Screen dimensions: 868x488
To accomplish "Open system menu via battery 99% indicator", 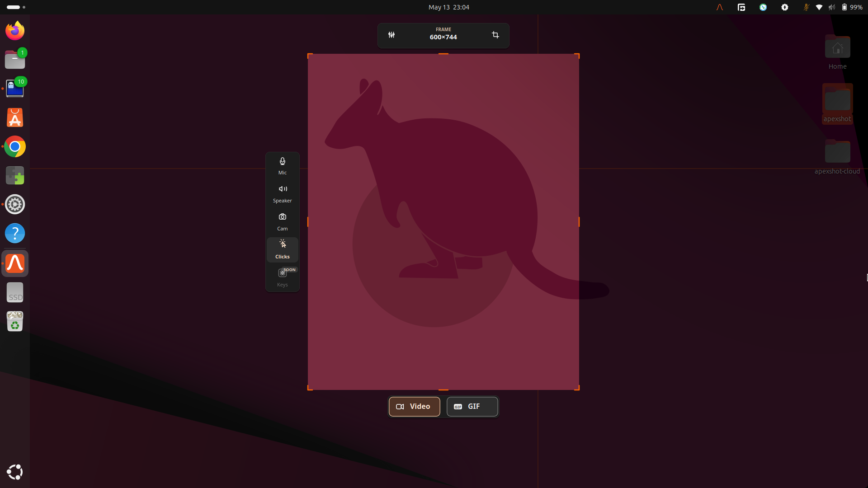I will 852,7.
